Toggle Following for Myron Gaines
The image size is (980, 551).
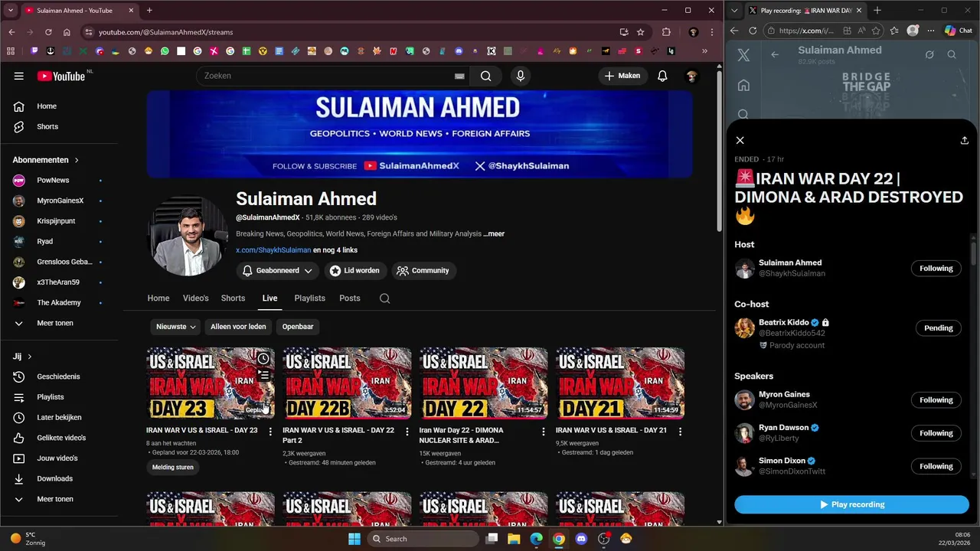click(936, 400)
